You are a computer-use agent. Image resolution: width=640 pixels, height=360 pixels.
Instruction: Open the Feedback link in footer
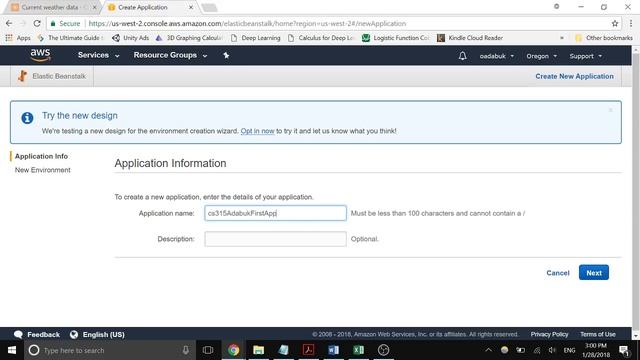coord(37,334)
